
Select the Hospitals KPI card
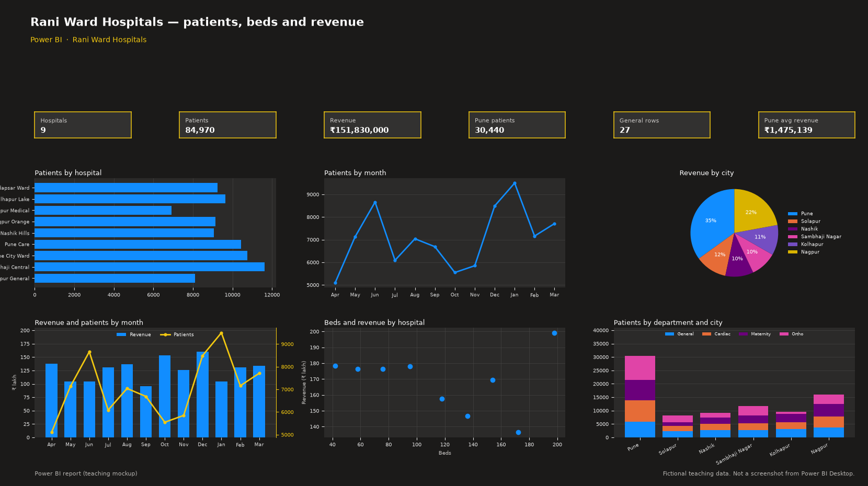point(83,125)
